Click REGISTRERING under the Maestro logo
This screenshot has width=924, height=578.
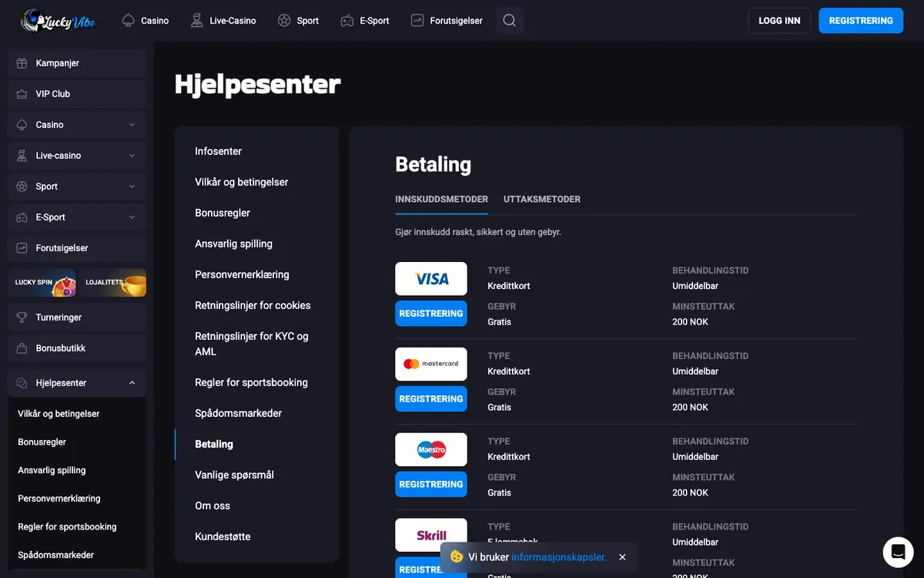pos(431,485)
